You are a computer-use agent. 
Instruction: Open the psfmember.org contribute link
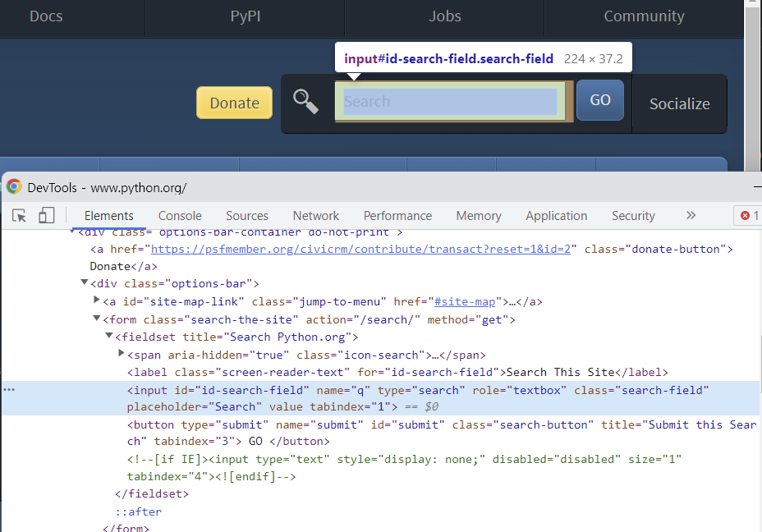coord(360,250)
